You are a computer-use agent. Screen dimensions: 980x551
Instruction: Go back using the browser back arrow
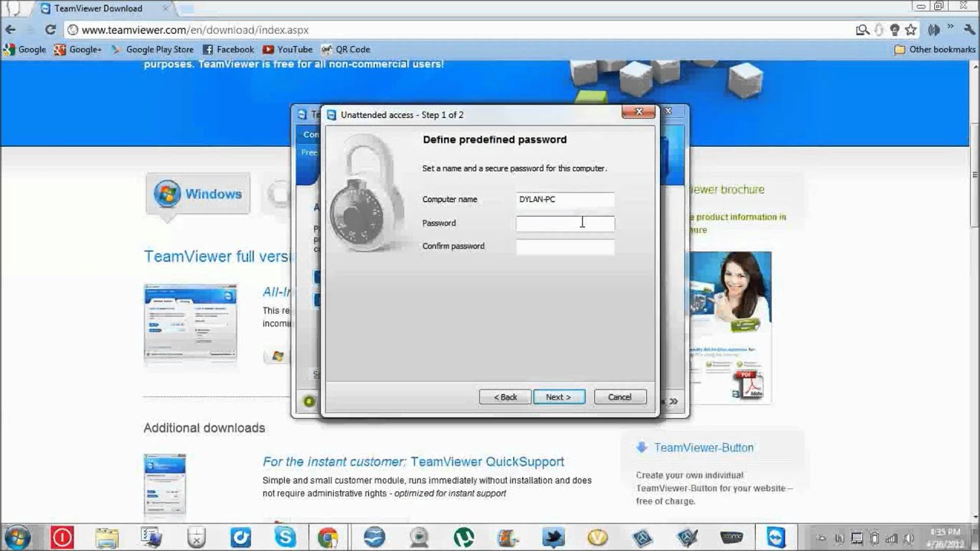tap(11, 30)
